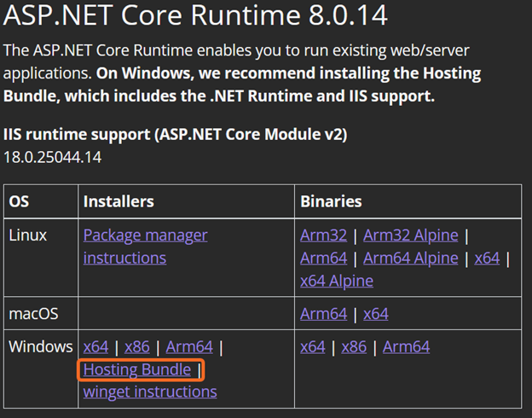
Task: Click the Windows x86 installer link
Action: point(137,347)
